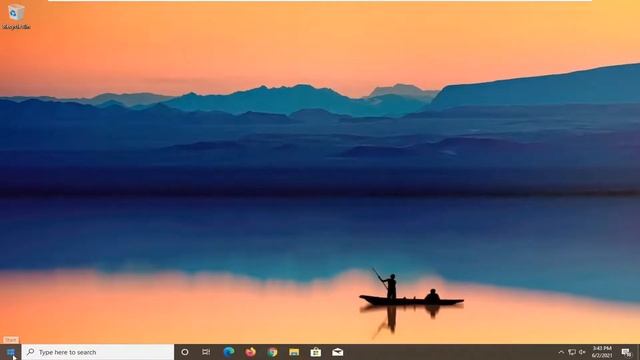Viewport: 640px width, 360px height.
Task: Open the Mail app from the taskbar
Action: tap(338, 352)
